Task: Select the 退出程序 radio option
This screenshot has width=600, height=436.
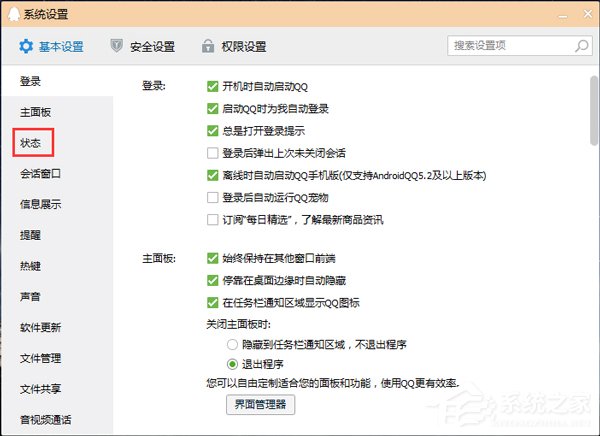Action: 232,364
